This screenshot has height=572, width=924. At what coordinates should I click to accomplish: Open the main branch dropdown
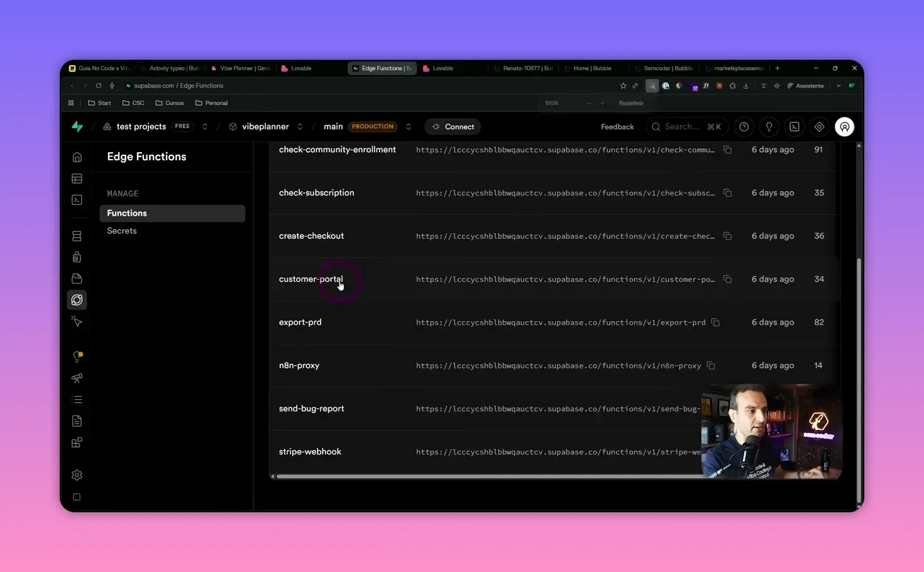408,126
